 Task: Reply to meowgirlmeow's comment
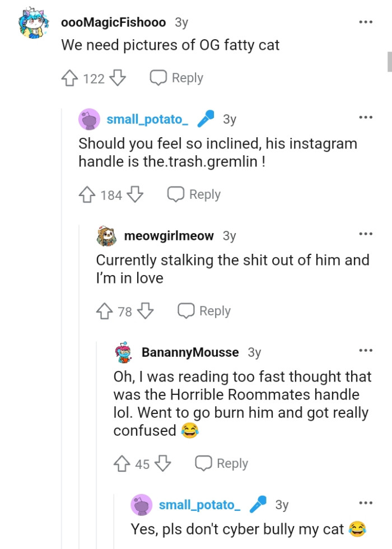point(204,311)
